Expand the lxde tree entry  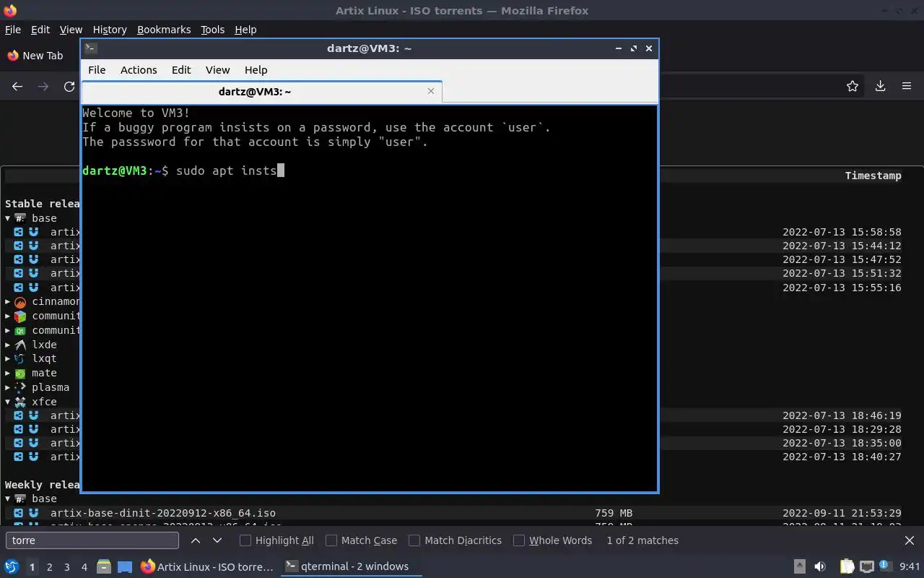pos(8,345)
